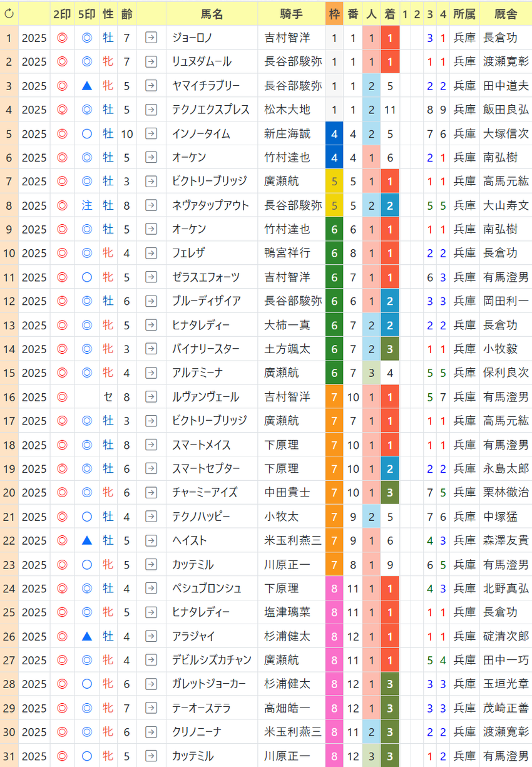
Task: Click the orange 枠 column header
Action: 334,13
